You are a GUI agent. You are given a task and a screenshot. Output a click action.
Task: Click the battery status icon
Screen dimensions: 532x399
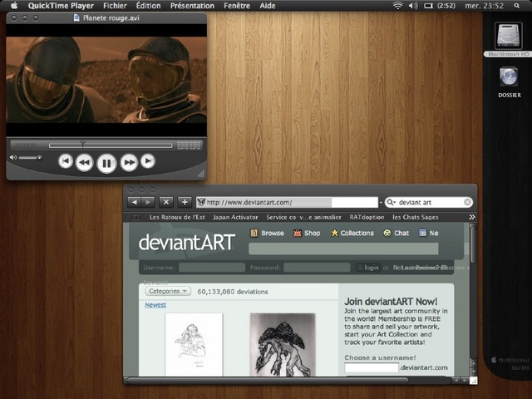[429, 6]
